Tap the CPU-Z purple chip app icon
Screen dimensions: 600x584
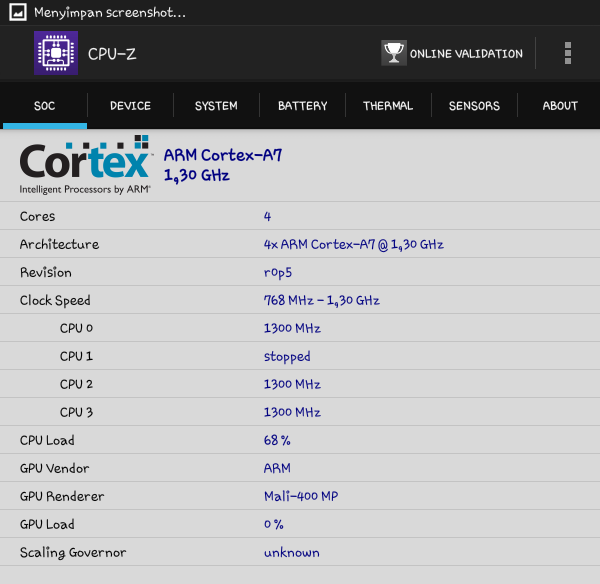pyautogui.click(x=56, y=53)
